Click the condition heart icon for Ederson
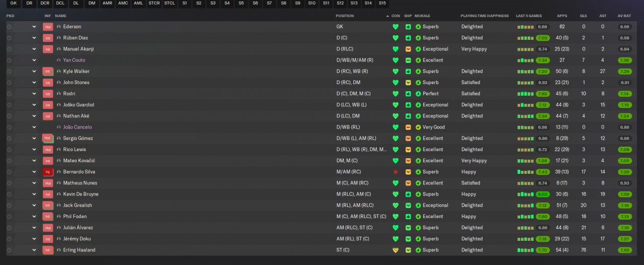This screenshot has width=644, height=265. (x=395, y=27)
